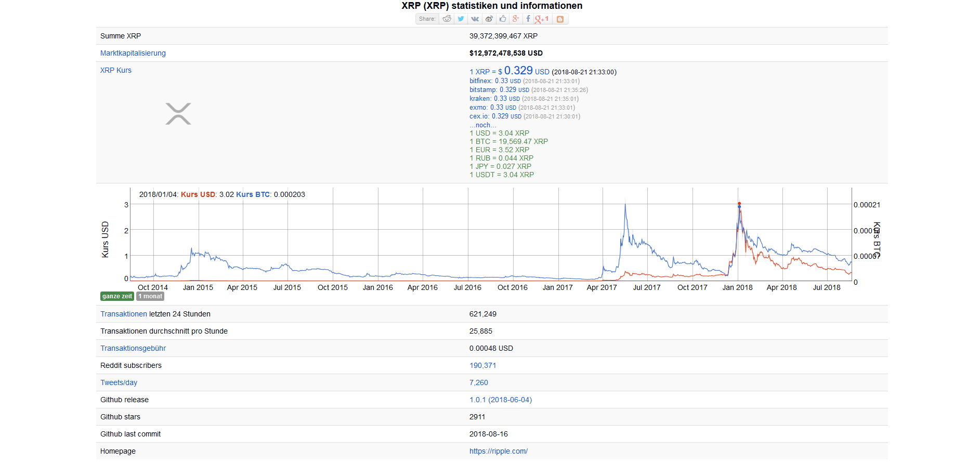Viewport: 980px width, 463px height.
Task: Click '1 JPY = 0.027 XRP' conversion
Action: [500, 166]
